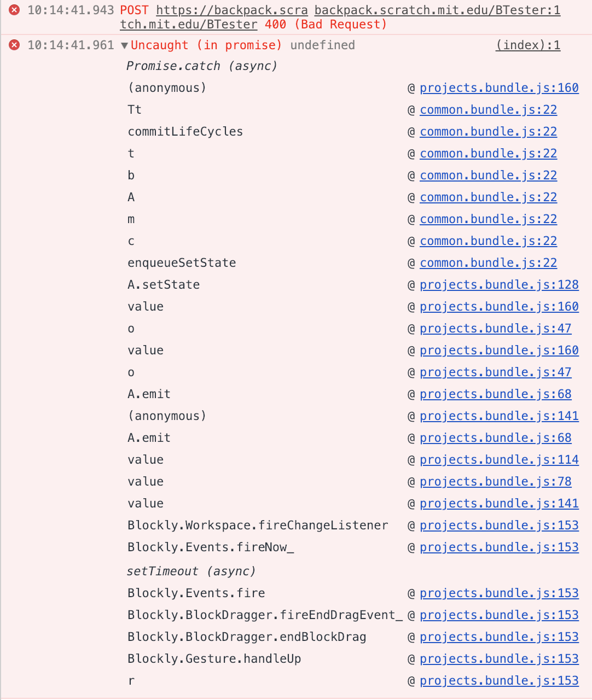Click the red error icon beside the POST message
This screenshot has width=592, height=700.
pyautogui.click(x=14, y=9)
